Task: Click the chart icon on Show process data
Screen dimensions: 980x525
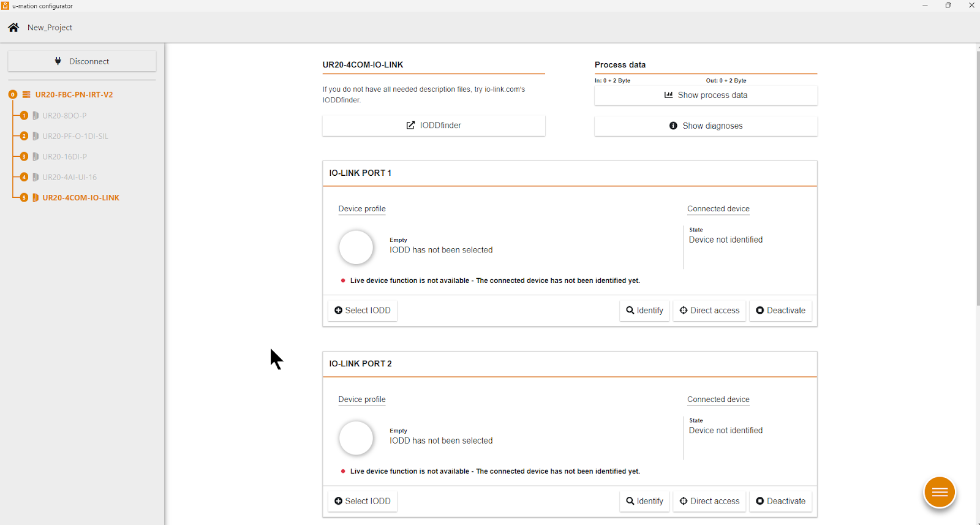Action: pyautogui.click(x=669, y=95)
